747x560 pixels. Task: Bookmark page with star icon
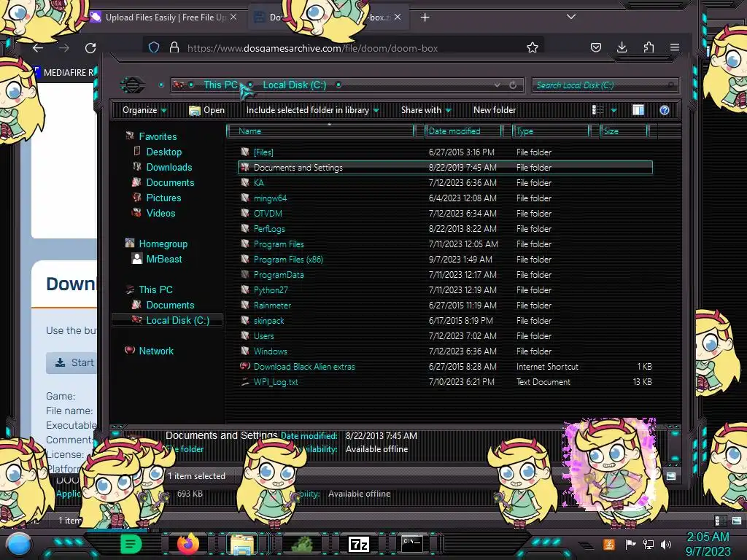click(x=532, y=47)
